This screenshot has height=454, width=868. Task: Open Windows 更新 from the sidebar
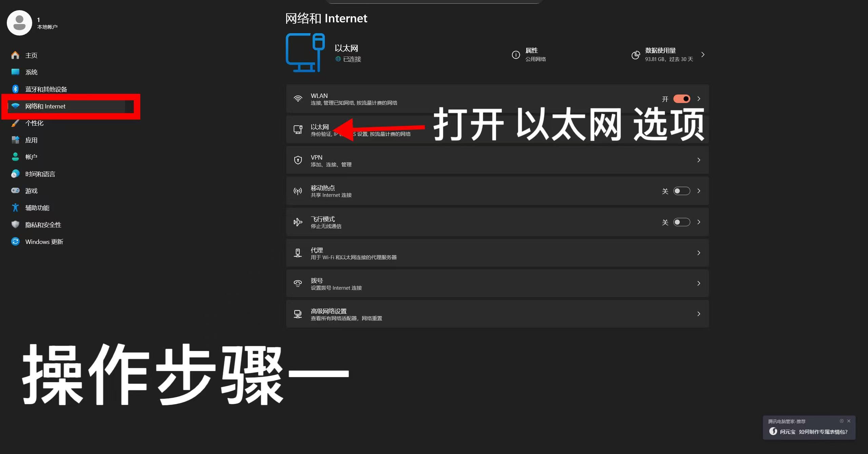coord(44,241)
